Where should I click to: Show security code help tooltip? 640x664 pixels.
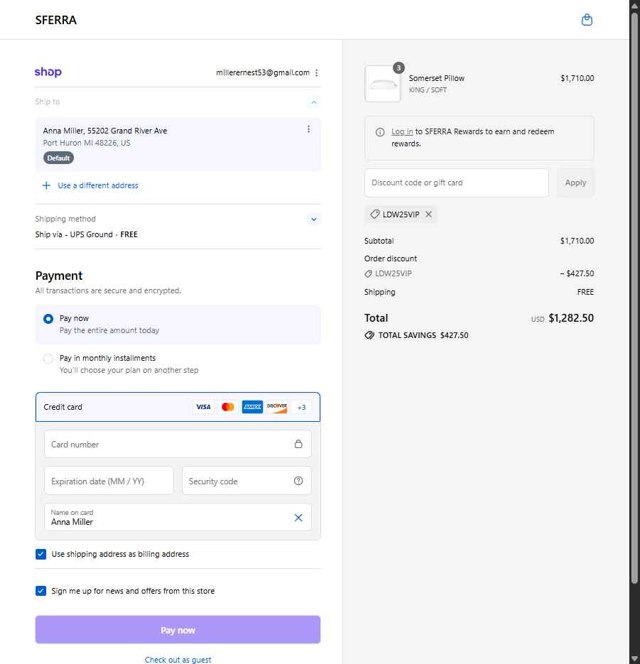(x=298, y=481)
